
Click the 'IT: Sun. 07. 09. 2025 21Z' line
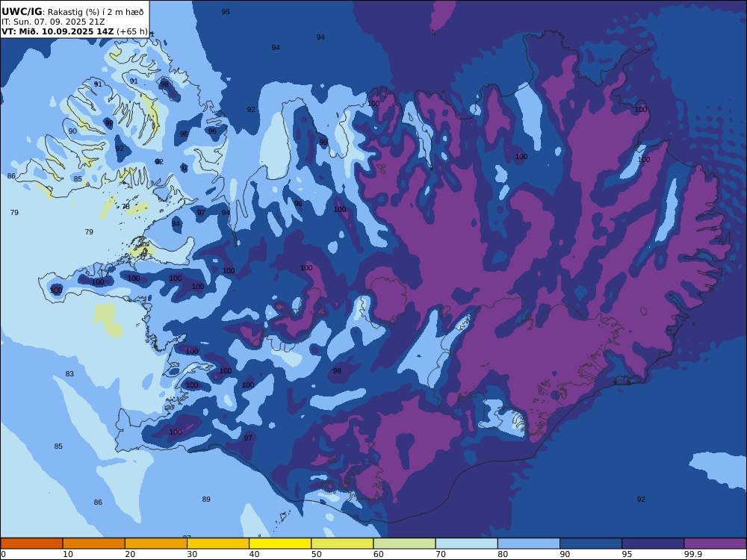coord(53,22)
